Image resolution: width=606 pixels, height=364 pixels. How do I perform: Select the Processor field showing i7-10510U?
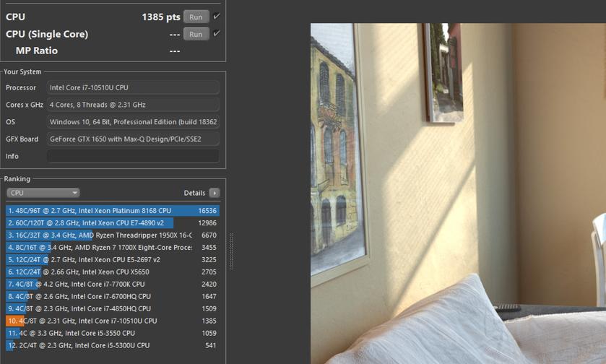click(x=133, y=87)
